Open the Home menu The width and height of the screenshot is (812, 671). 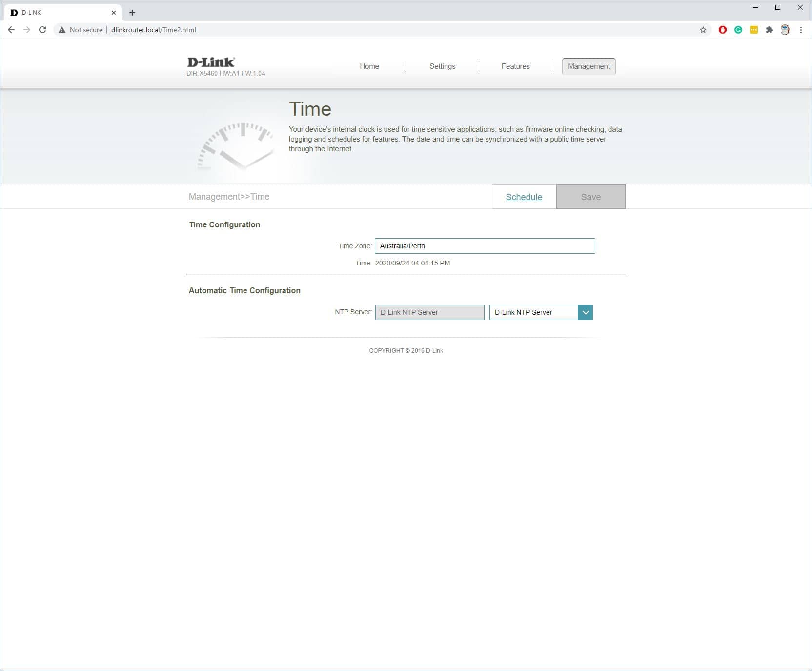pos(369,66)
